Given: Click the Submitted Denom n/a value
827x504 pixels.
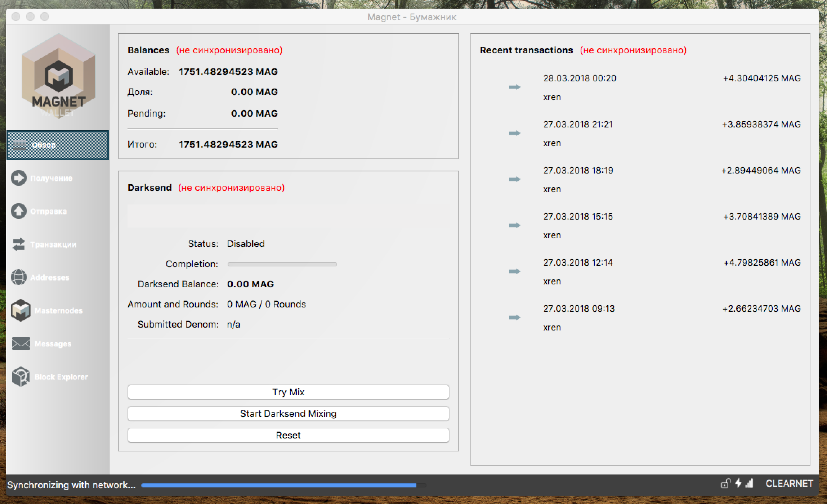Looking at the screenshot, I should [233, 324].
